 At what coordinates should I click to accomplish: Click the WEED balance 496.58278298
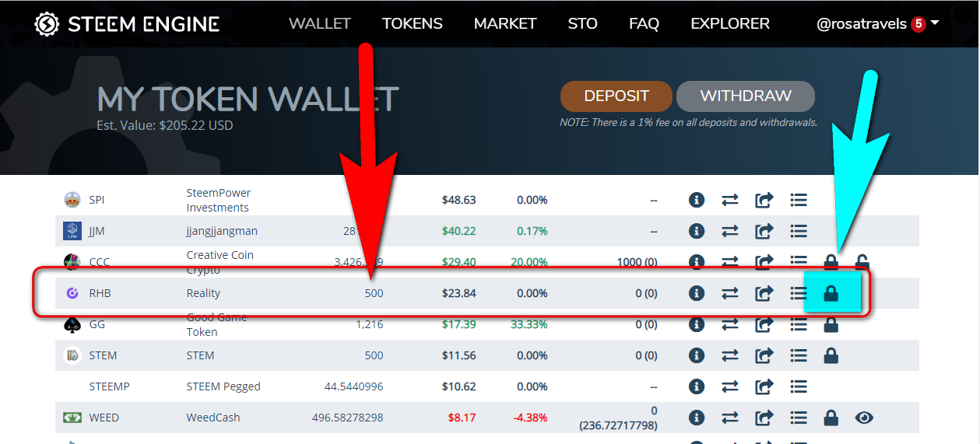348,418
